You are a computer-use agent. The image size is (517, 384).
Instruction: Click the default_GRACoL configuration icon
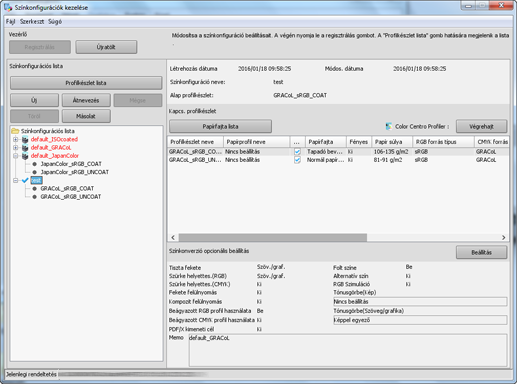tap(25, 147)
